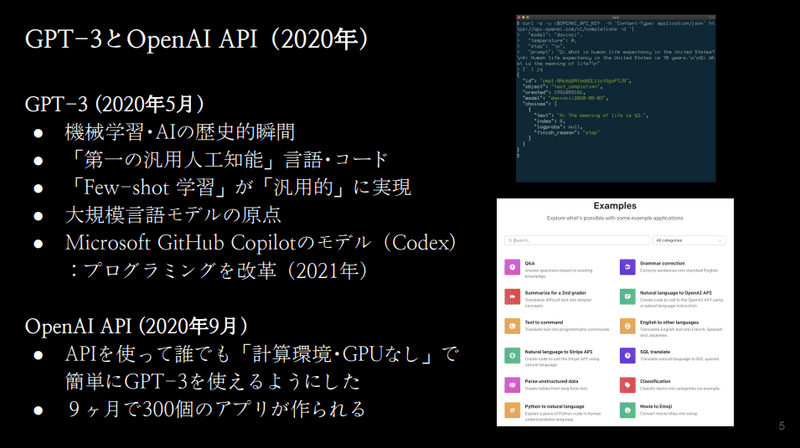This screenshot has height=448, width=800.
Task: Click the bullet starting 'APIを使って誰でも'
Action: tap(262, 354)
